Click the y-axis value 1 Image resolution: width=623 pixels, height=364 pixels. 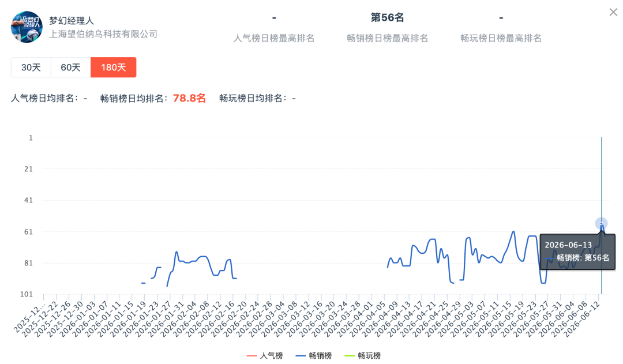(x=31, y=138)
